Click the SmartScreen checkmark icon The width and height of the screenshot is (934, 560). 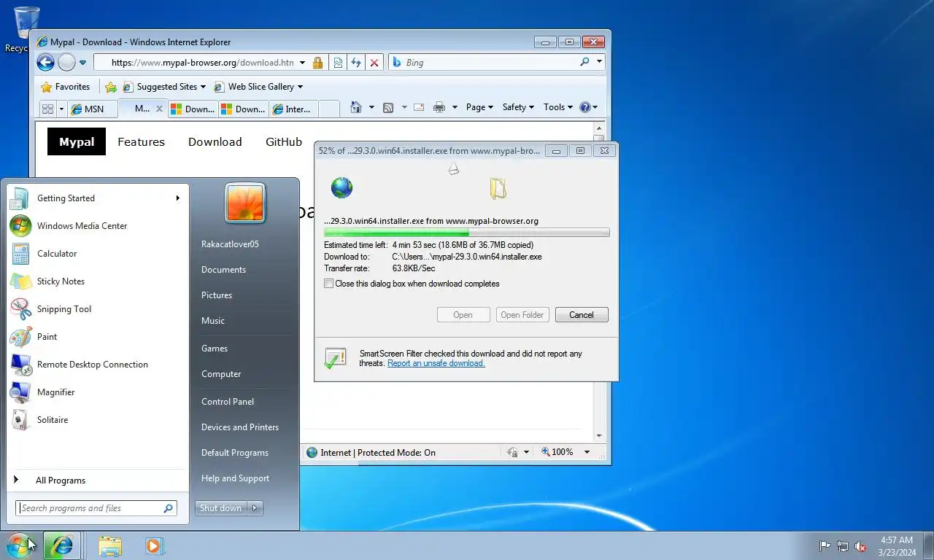[x=335, y=358]
